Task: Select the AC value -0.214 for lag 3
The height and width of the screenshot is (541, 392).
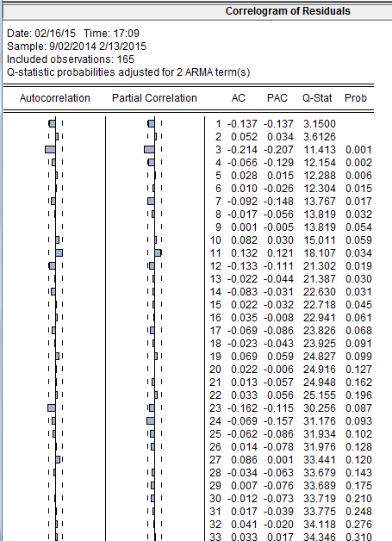Action: pyautogui.click(x=242, y=150)
